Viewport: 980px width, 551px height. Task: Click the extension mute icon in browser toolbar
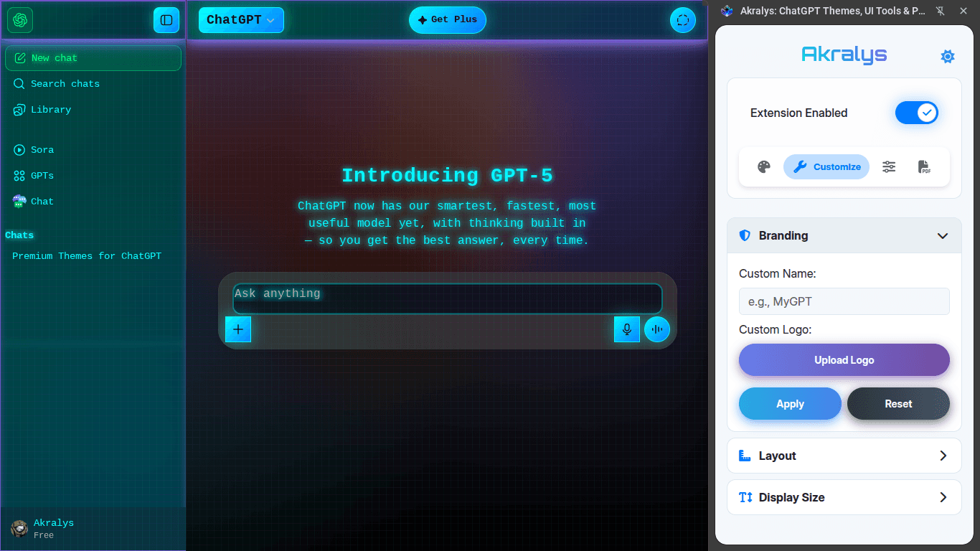click(940, 11)
